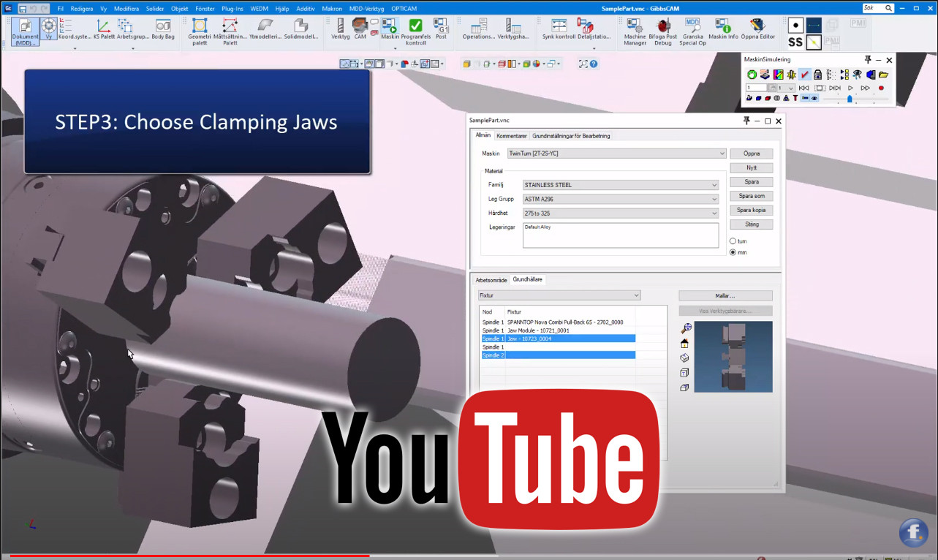Click the red record button in MaskinSimulering
This screenshot has width=938, height=560.
click(881, 88)
